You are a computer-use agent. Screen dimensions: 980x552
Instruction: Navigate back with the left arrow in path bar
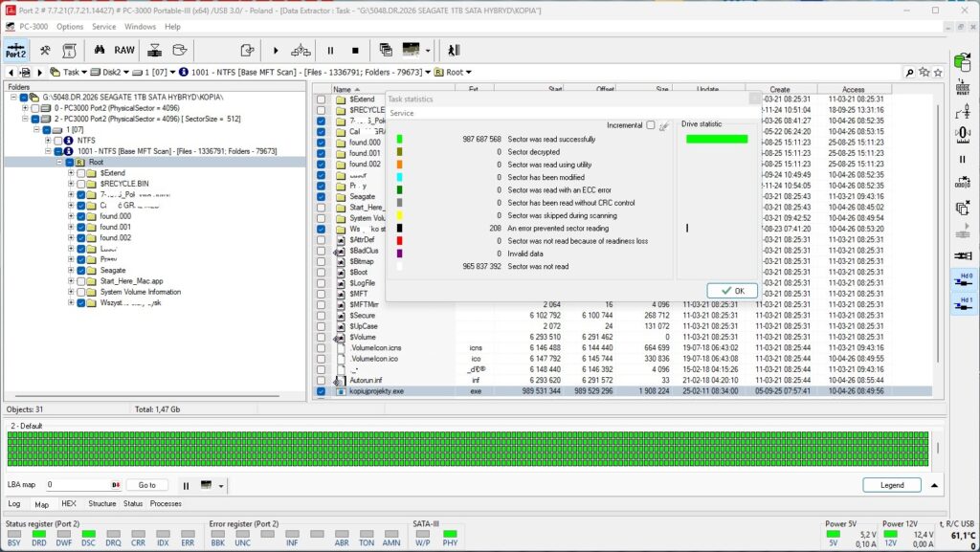11,73
